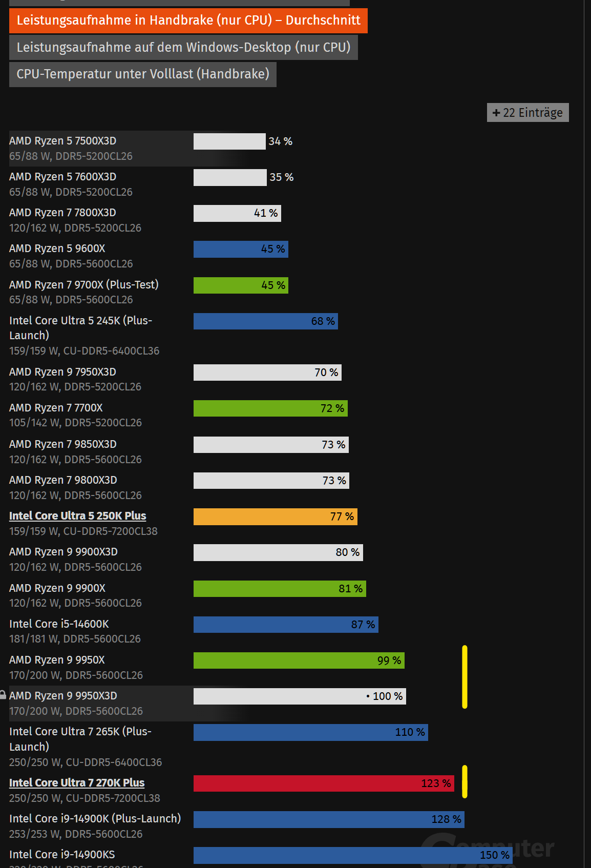Select the AMD Ryzen 7 7800X3D row label
The height and width of the screenshot is (868, 591).
click(62, 213)
